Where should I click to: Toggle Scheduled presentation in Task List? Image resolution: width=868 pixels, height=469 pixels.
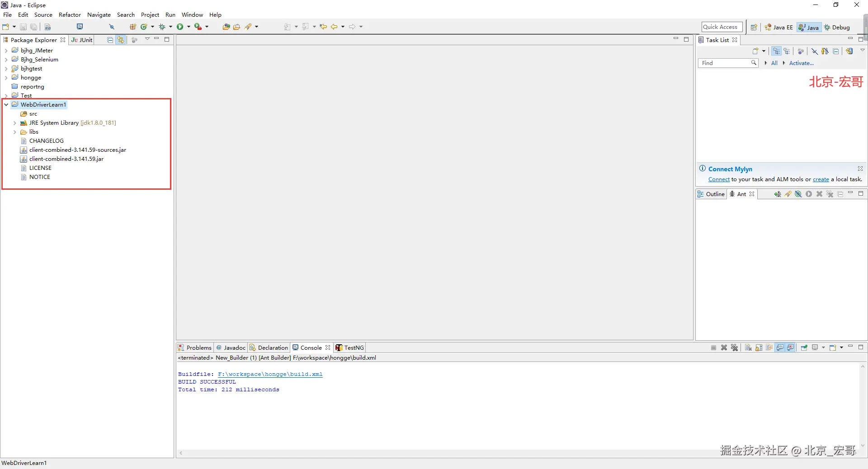[x=787, y=51]
